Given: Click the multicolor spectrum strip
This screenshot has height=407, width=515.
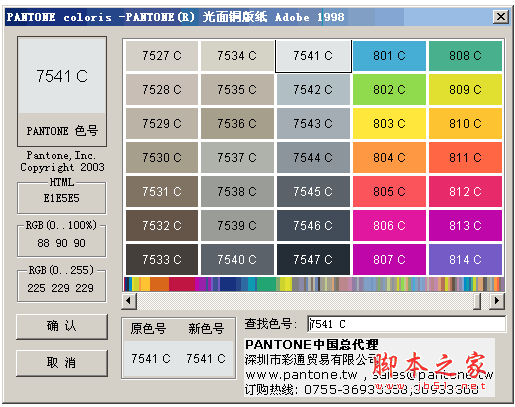Looking at the screenshot, I should pyautogui.click(x=314, y=284).
